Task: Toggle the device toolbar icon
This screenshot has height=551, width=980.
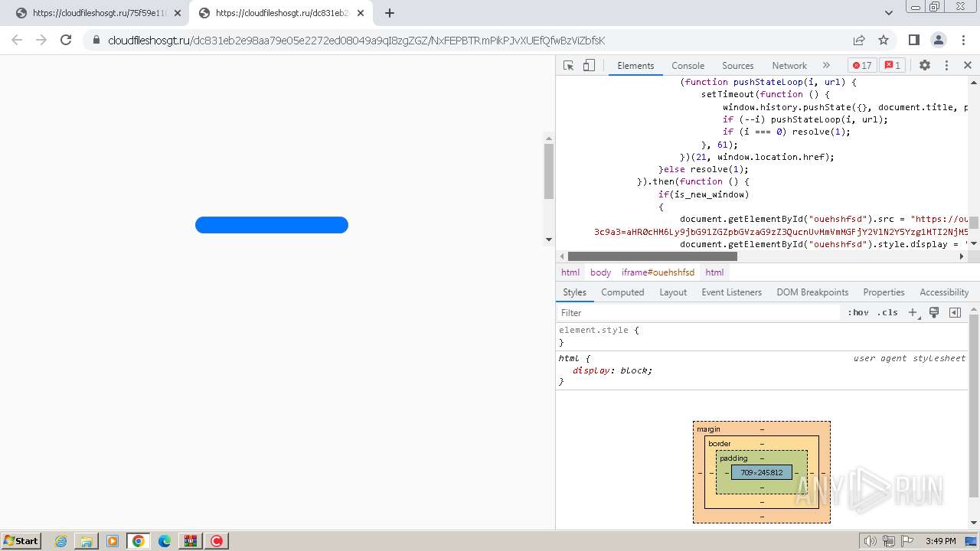Action: click(x=589, y=66)
